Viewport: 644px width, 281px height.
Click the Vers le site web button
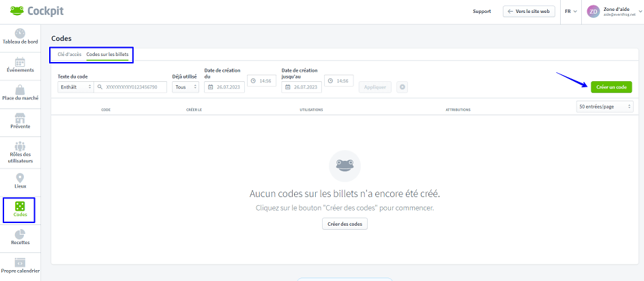click(x=529, y=12)
